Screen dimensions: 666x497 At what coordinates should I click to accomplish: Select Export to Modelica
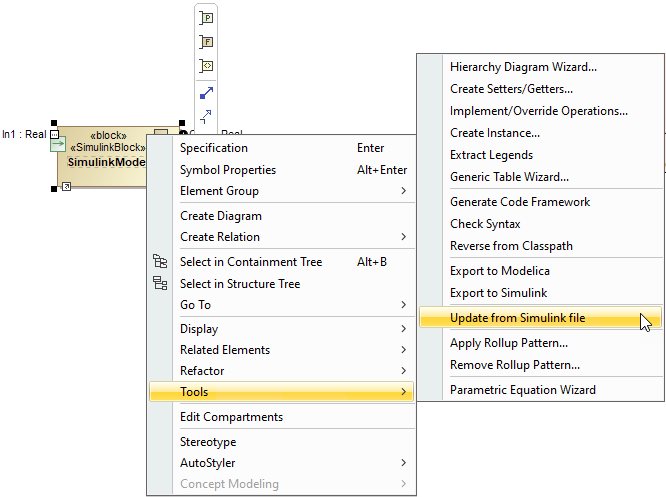499,271
